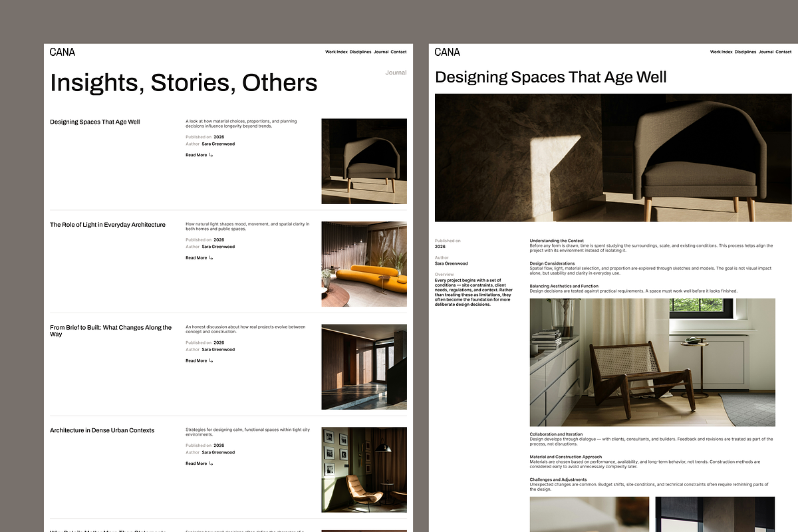Click 'Balancing Aesthetics and Function' heading
The image size is (798, 532).
click(x=564, y=286)
